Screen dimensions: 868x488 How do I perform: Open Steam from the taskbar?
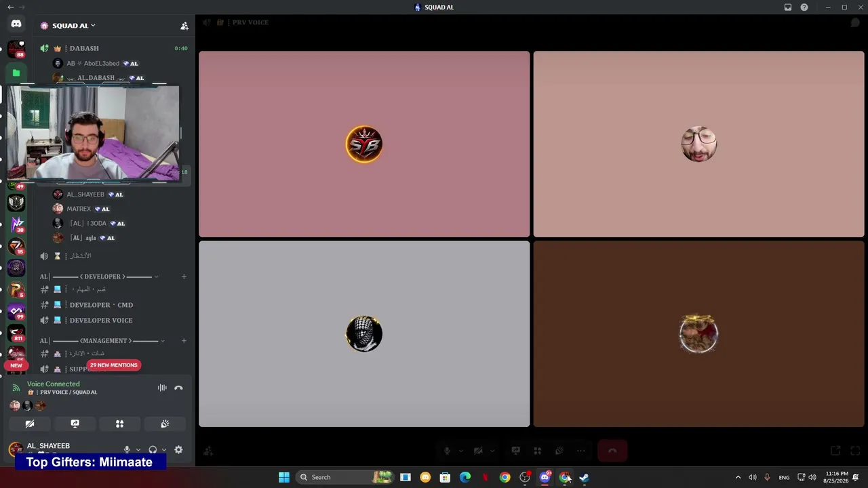(584, 477)
